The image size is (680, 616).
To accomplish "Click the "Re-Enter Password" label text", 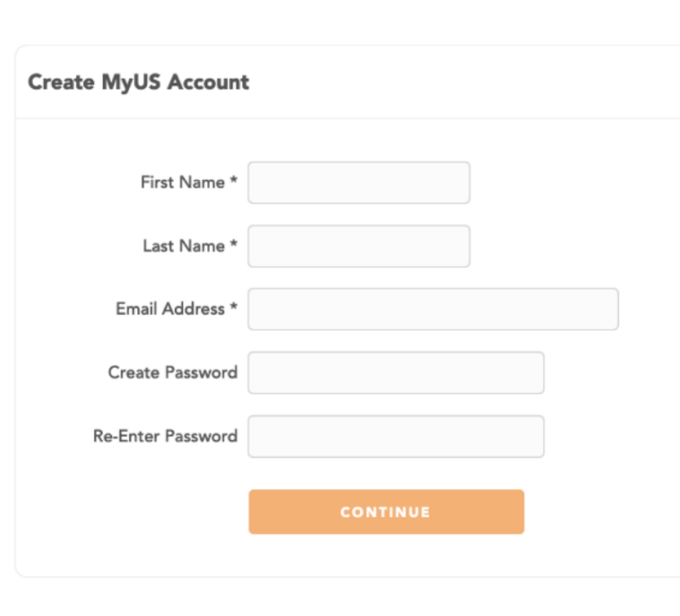I will pos(165,437).
